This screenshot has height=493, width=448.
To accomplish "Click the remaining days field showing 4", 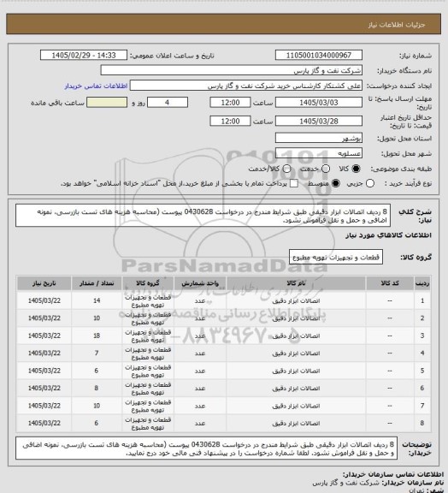I will 168,103.
